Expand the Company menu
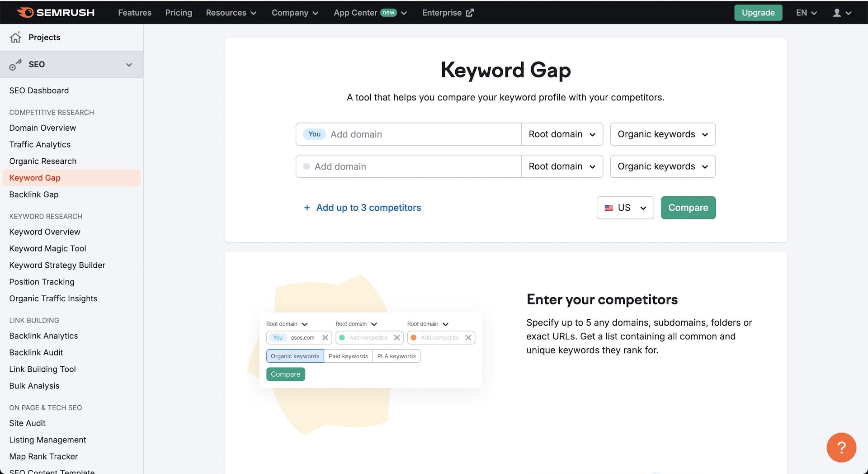Image resolution: width=868 pixels, height=474 pixels. (295, 13)
